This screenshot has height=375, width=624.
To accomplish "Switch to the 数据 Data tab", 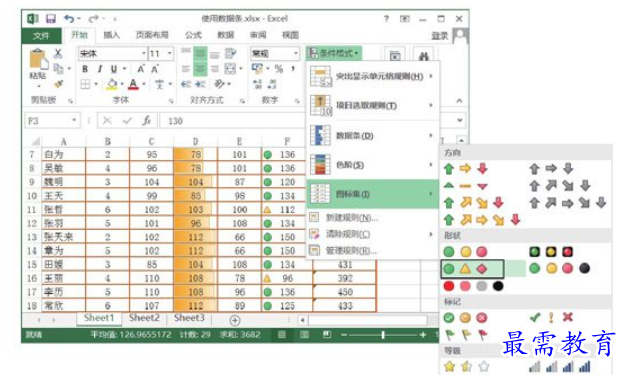I will click(x=225, y=35).
